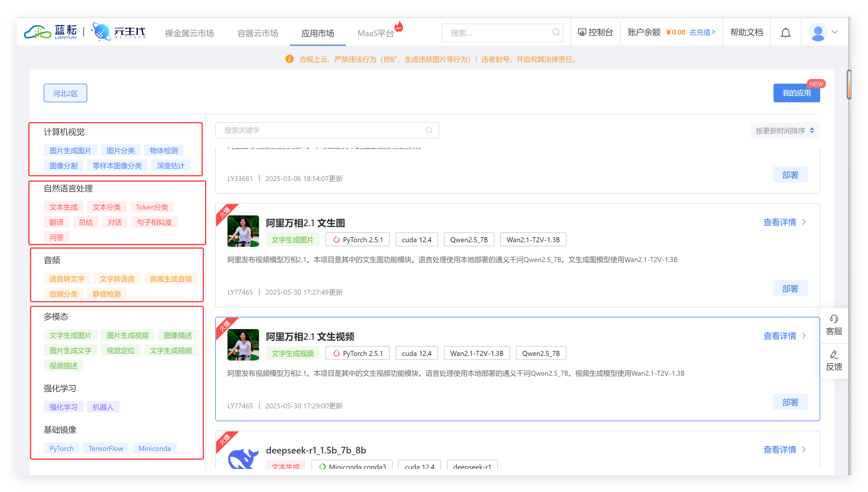Select the 句子相似度 tag
Screen dimensions: 868x492
[x=155, y=222]
